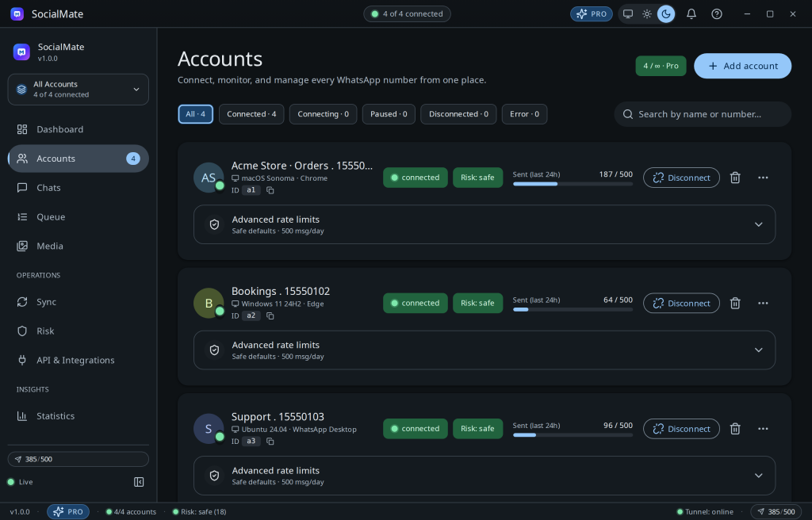Collapse the sidebar panel icon
Screen dimensions: 812x520
[x=139, y=482]
